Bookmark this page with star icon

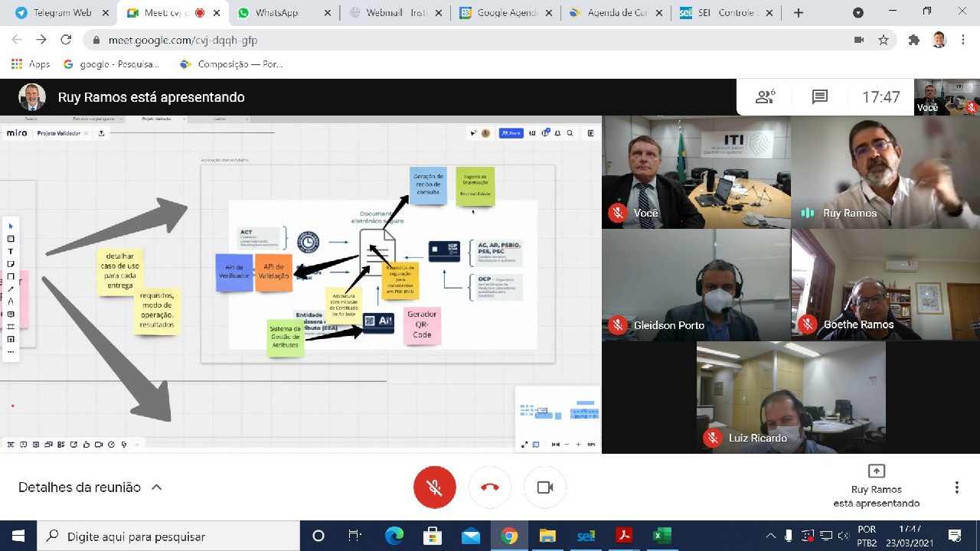[884, 40]
